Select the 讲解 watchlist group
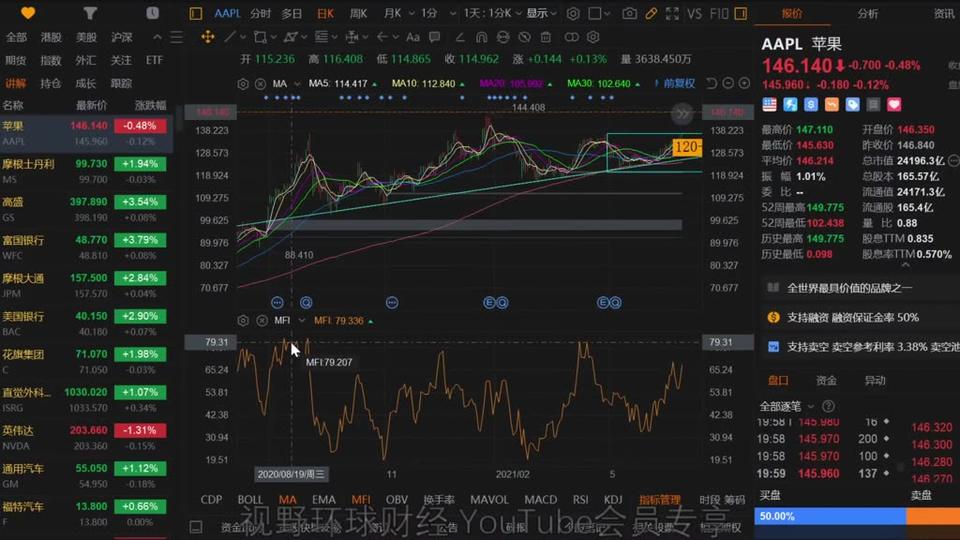This screenshot has height=540, width=960. pyautogui.click(x=16, y=83)
